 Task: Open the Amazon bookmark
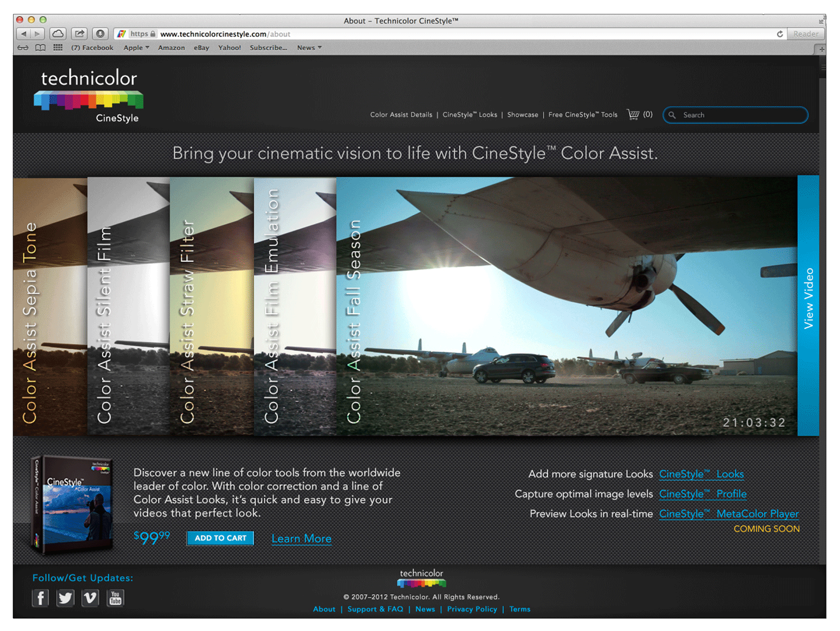pyautogui.click(x=171, y=48)
